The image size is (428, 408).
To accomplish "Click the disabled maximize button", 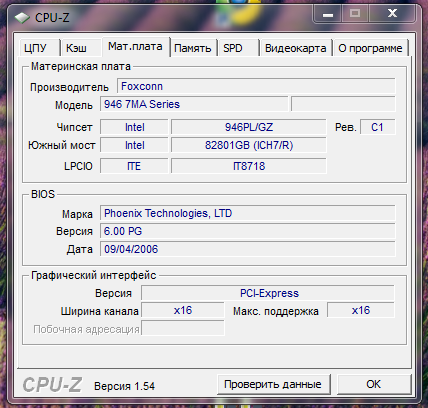I will (x=355, y=14).
